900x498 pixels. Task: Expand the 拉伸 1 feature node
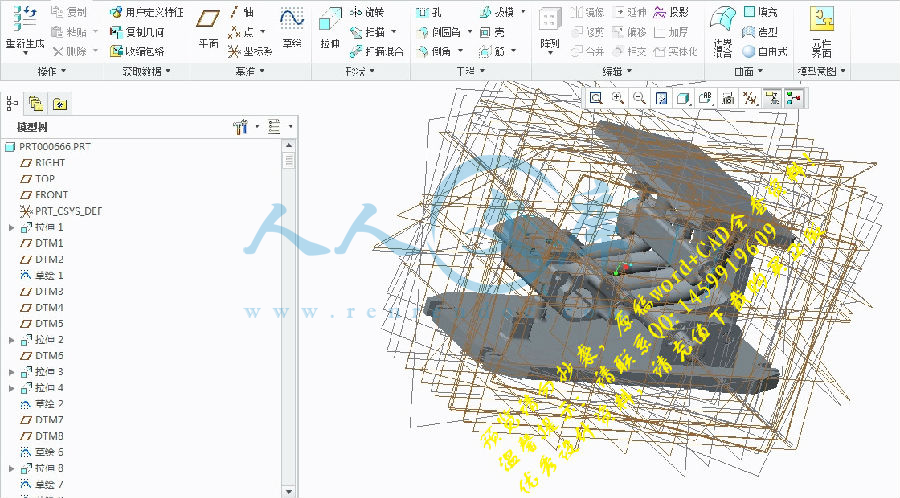(11, 228)
